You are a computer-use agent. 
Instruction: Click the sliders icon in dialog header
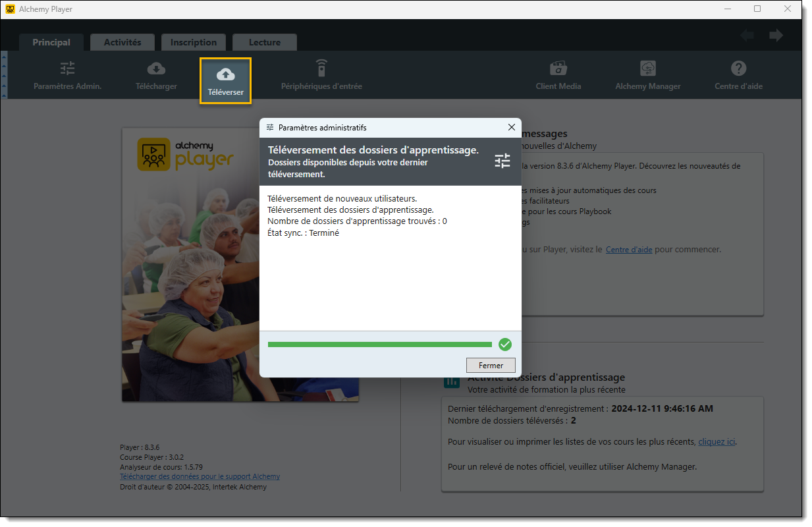coord(502,161)
